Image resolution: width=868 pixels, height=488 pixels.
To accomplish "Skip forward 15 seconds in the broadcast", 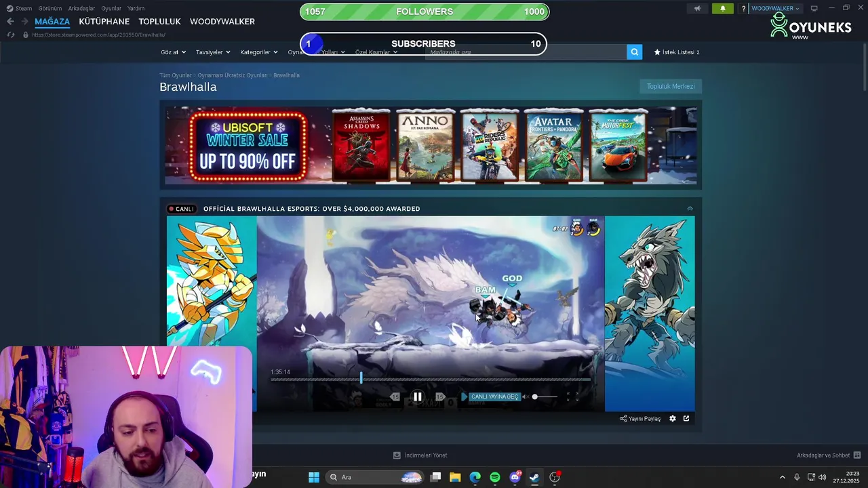I will click(x=439, y=396).
